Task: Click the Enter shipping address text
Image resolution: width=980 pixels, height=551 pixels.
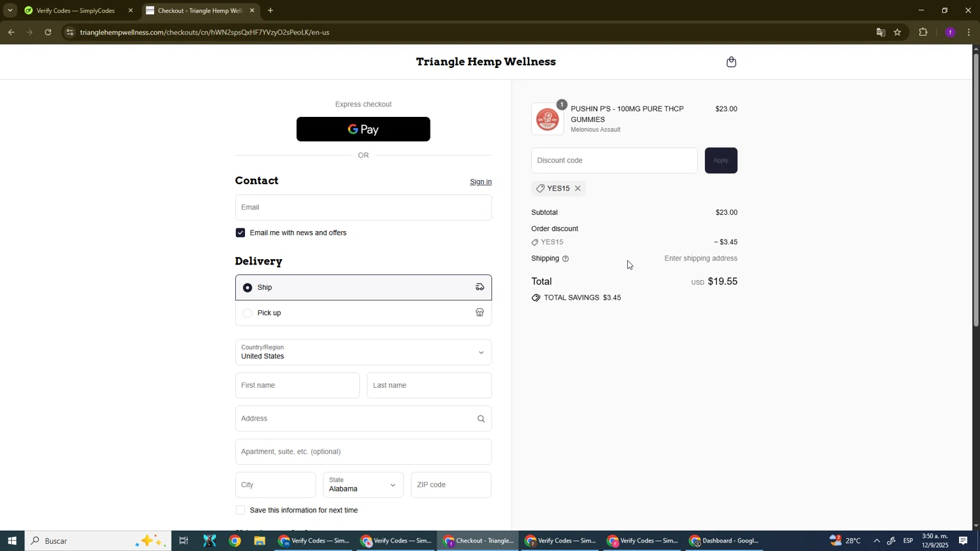Action: [700, 259]
